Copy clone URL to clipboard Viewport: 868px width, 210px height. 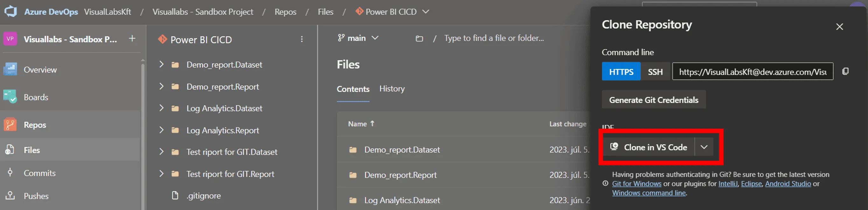845,71
